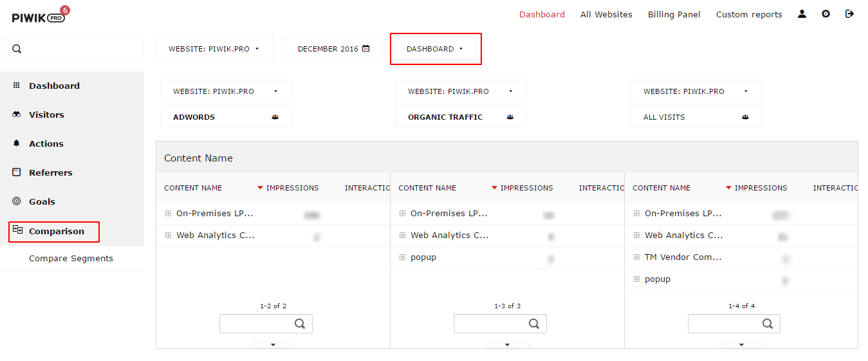Expand popup row in second column
Screen dimensions: 868x361
(x=402, y=257)
